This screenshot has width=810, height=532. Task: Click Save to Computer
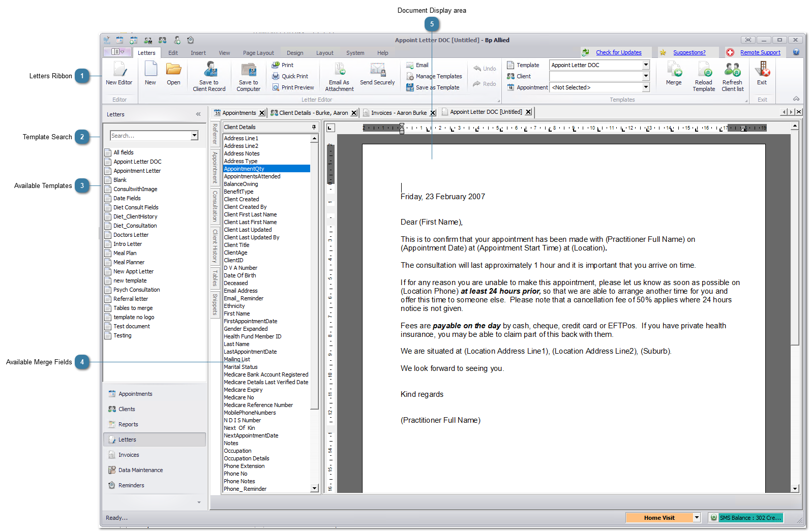point(248,76)
